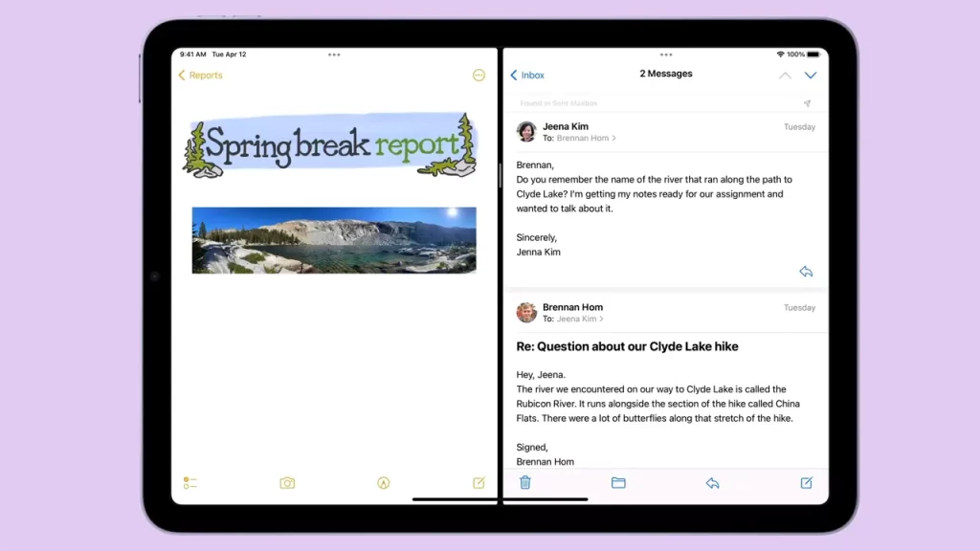Image resolution: width=980 pixels, height=551 pixels.
Task: Move the message using the folder icon
Action: pos(618,482)
